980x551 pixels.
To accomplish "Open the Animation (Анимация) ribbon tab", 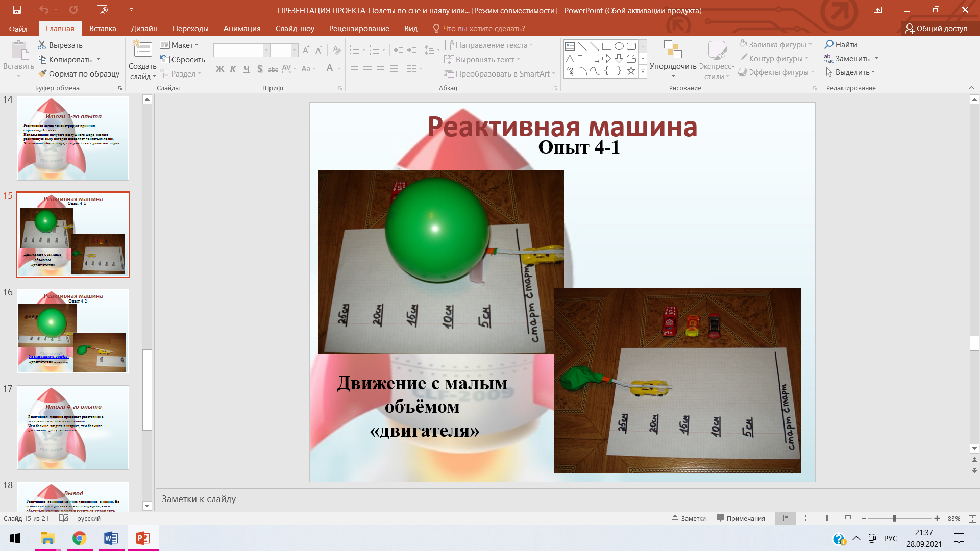I will 242,29.
